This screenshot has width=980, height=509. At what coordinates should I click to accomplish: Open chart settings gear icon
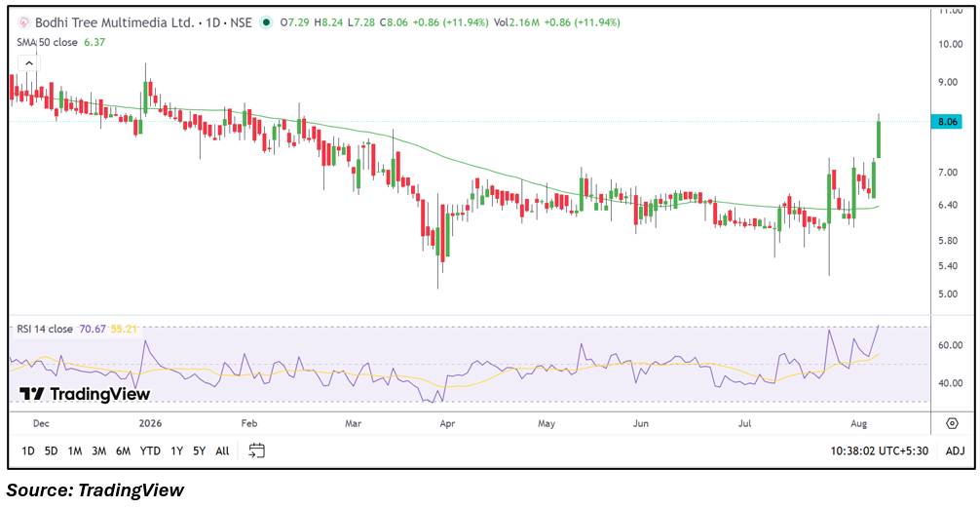tap(952, 423)
